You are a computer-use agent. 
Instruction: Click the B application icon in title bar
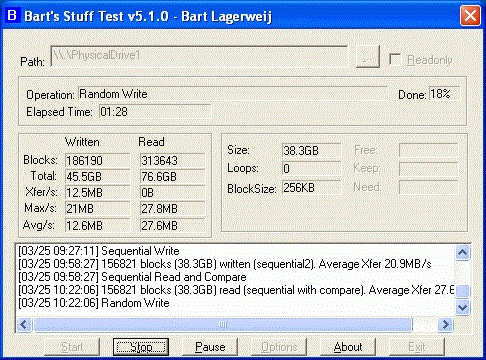pos(12,15)
